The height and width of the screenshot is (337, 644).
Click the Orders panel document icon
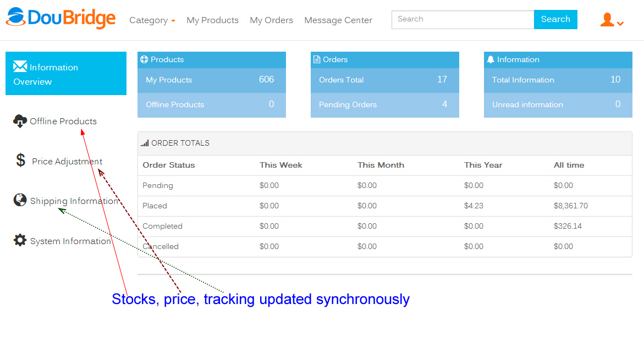tap(317, 59)
